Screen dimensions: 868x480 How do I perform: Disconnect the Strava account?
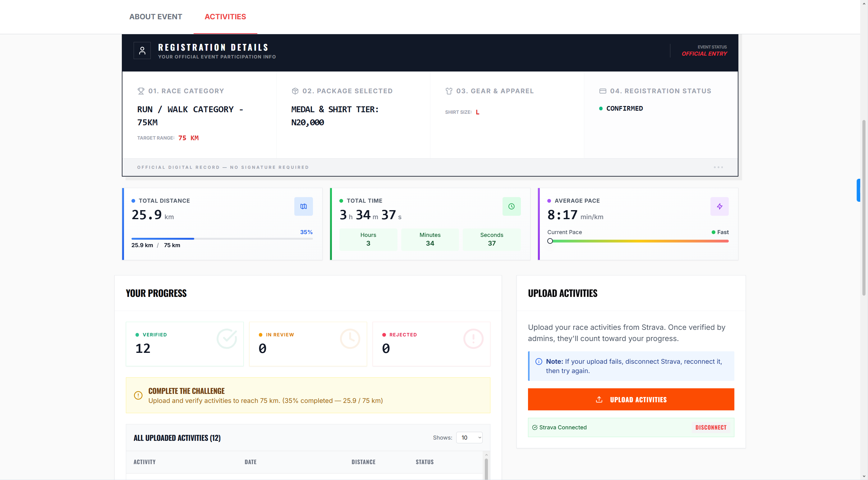pyautogui.click(x=711, y=427)
